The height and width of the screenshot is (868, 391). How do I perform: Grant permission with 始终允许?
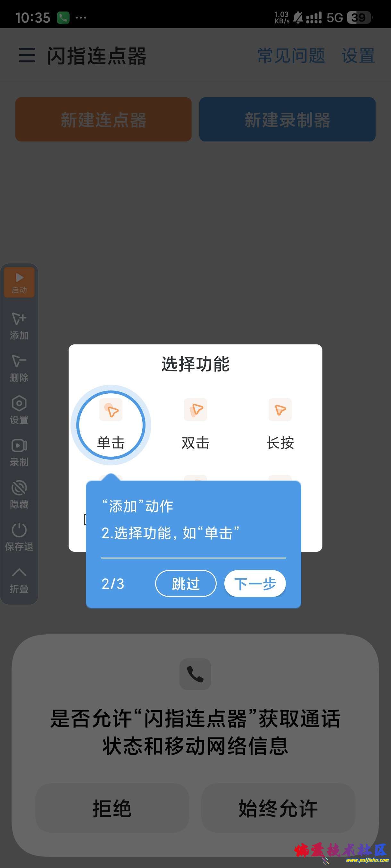click(278, 808)
